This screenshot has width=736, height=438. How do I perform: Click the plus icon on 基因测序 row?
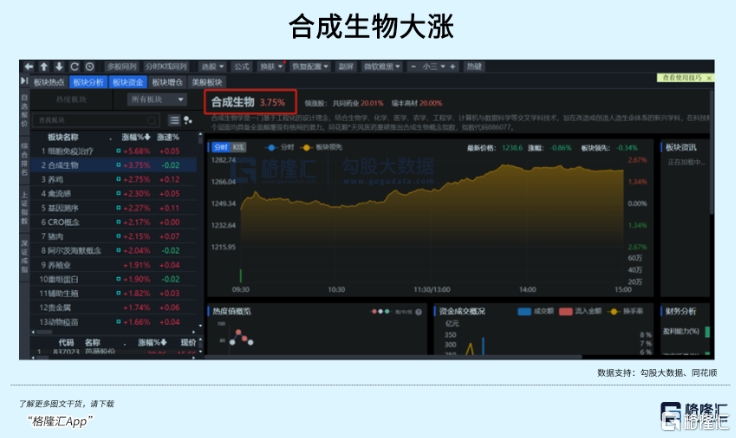tap(118, 207)
